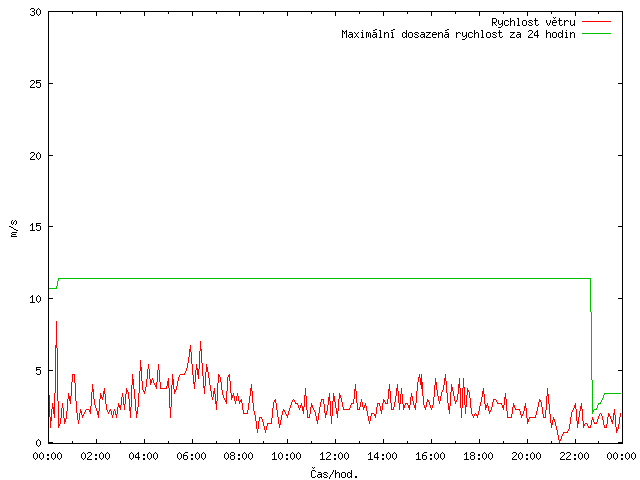The height and width of the screenshot is (480, 640).
Task: Click the y-axis value 25
Action: (x=36, y=84)
